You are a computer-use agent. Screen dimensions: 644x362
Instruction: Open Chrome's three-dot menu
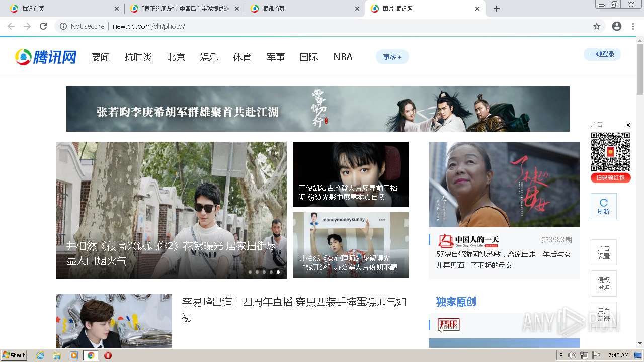tap(633, 26)
